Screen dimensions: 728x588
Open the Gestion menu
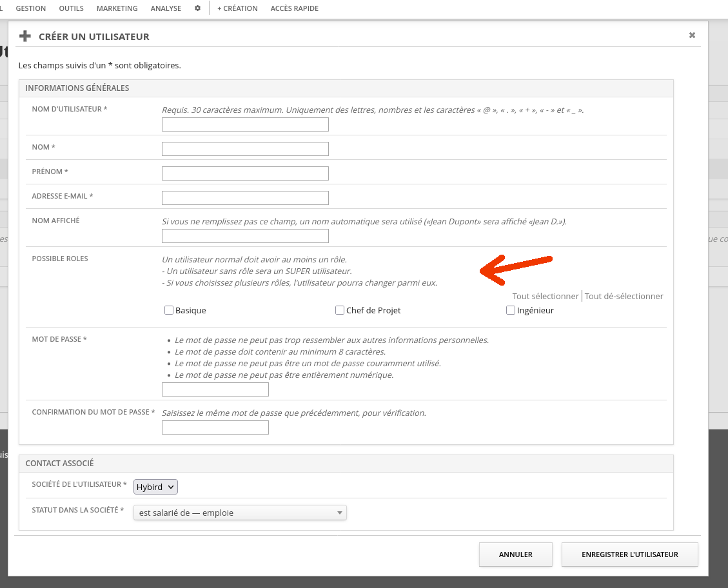(x=31, y=8)
